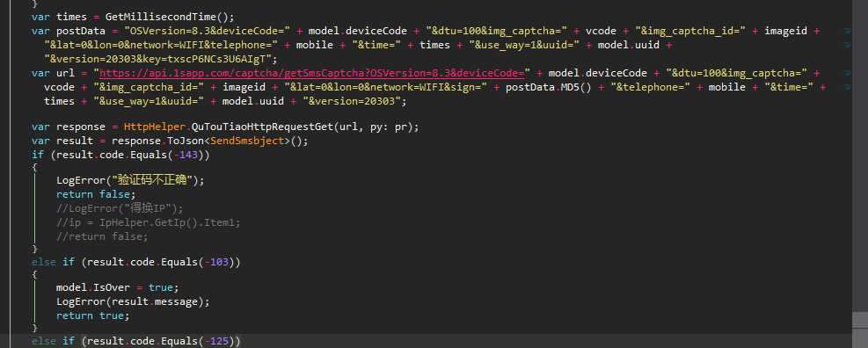
Task: Click the 'var url' declaration
Action: pyautogui.click(x=53, y=73)
